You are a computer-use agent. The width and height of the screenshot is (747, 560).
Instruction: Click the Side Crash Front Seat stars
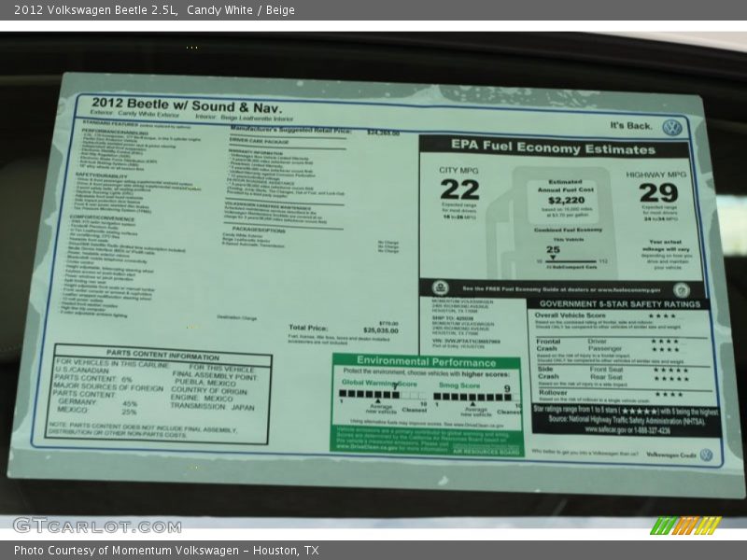click(670, 371)
